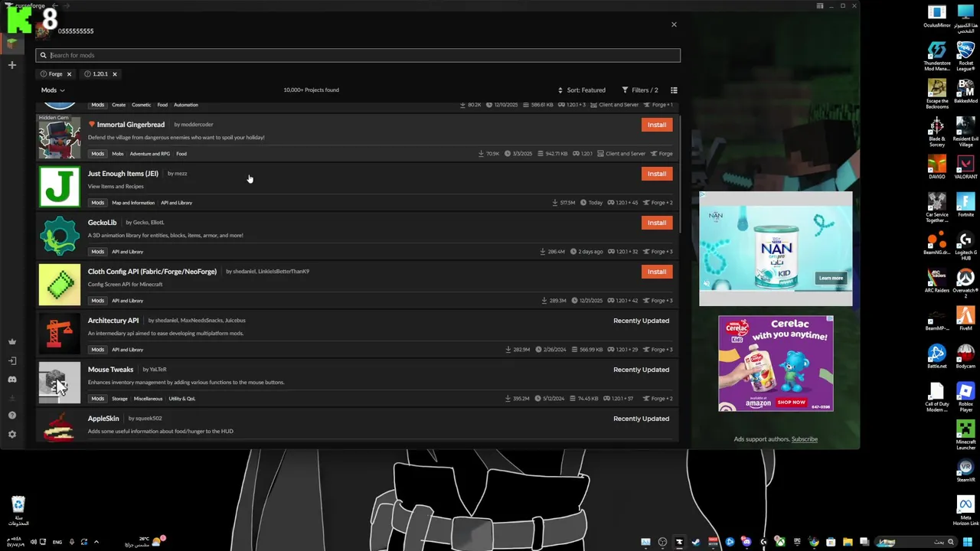Viewport: 980px width, 551px height.
Task: Select Map and Information tag on JEI
Action: [133, 203]
